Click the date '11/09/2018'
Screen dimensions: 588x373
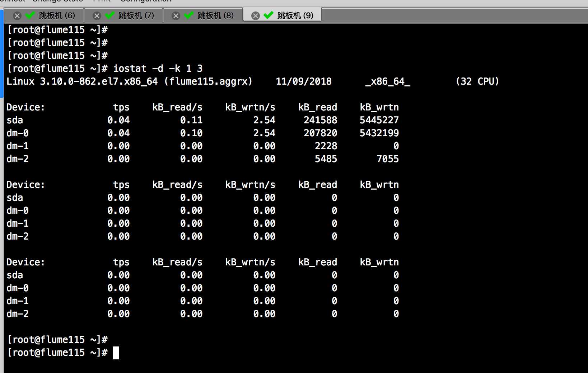(x=304, y=81)
